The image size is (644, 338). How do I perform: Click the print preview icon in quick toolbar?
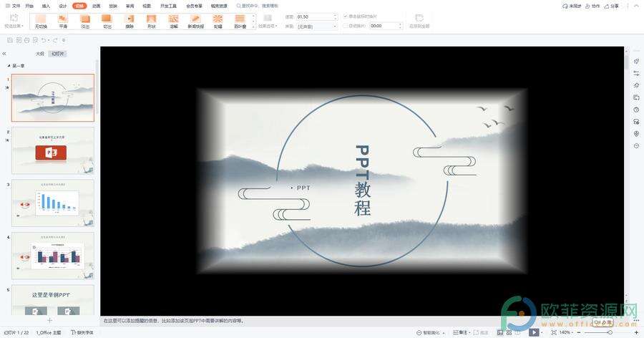(x=35, y=40)
